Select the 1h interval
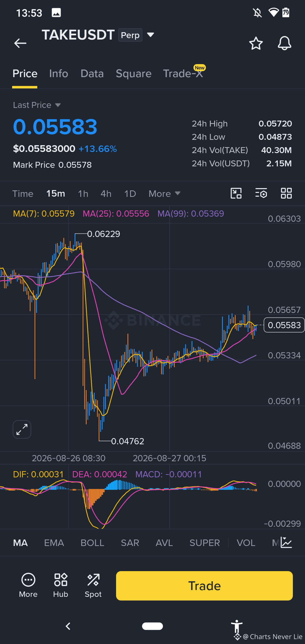This screenshot has width=305, height=644. (83, 194)
